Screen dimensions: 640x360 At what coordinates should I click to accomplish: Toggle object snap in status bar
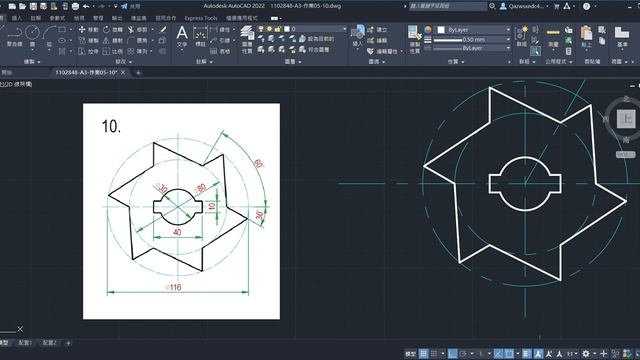click(509, 353)
